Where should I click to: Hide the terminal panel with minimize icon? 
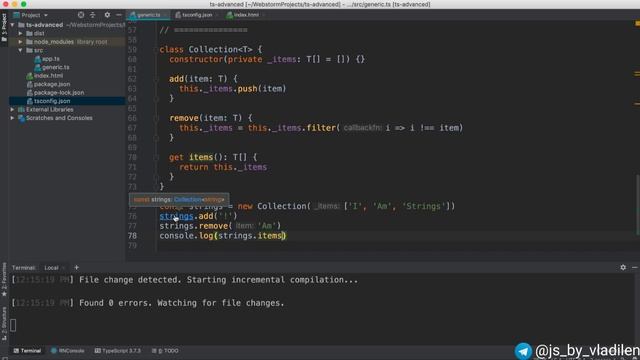pos(634,267)
